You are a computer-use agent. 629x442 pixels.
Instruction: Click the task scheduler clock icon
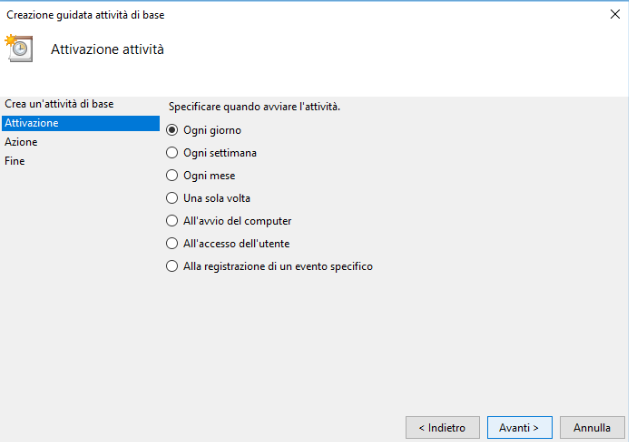point(18,48)
